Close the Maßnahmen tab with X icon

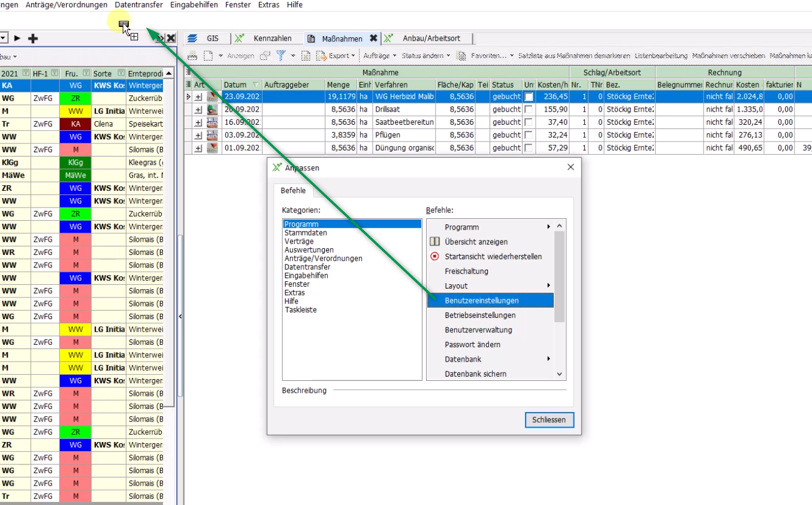(373, 38)
